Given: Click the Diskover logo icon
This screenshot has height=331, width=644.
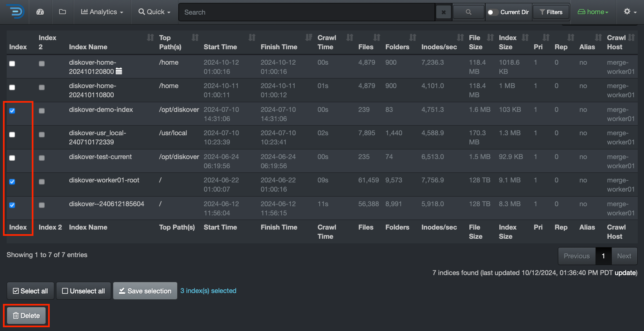Looking at the screenshot, I should coord(15,12).
